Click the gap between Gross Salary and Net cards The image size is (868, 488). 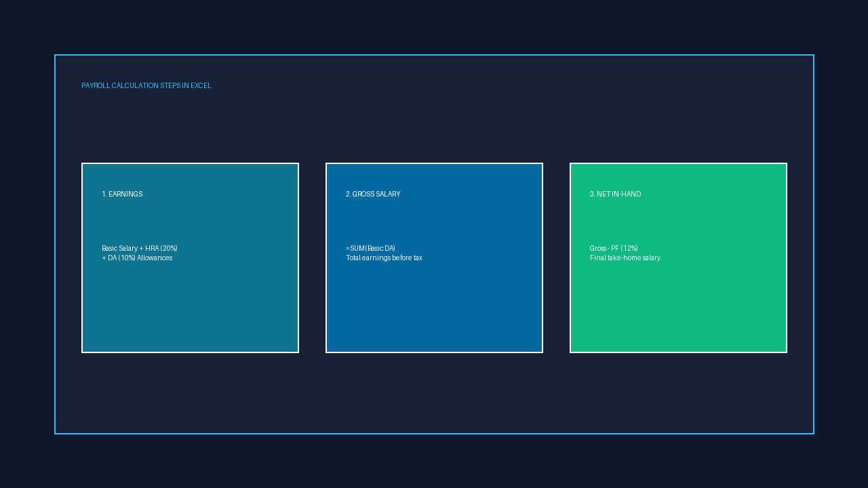(x=556, y=258)
